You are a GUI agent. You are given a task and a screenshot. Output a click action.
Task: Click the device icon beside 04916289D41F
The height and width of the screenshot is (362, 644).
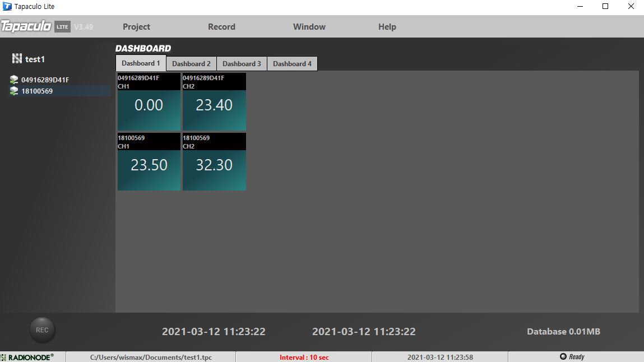[x=14, y=80]
